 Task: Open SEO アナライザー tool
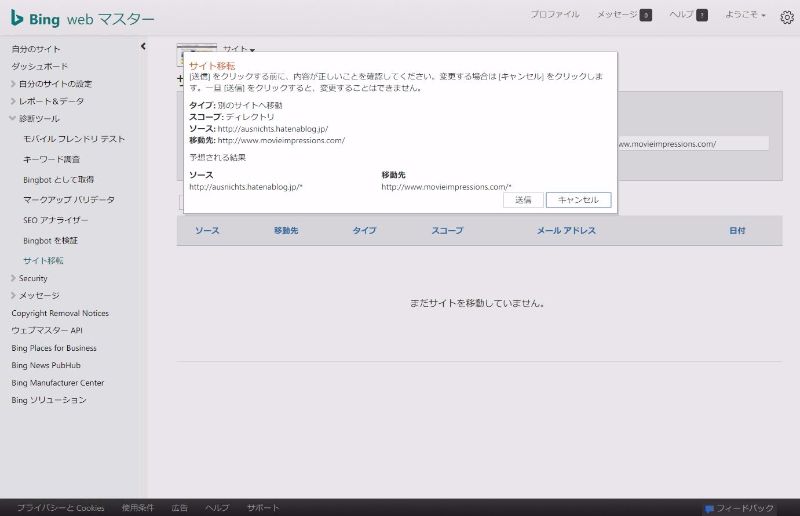click(56, 220)
